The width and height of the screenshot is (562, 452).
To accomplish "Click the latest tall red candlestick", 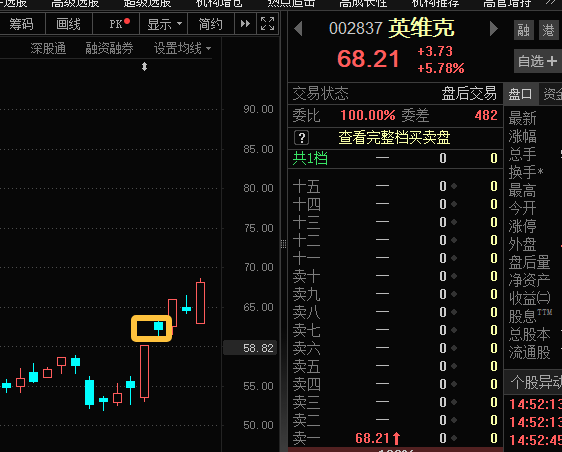I will 200,302.
